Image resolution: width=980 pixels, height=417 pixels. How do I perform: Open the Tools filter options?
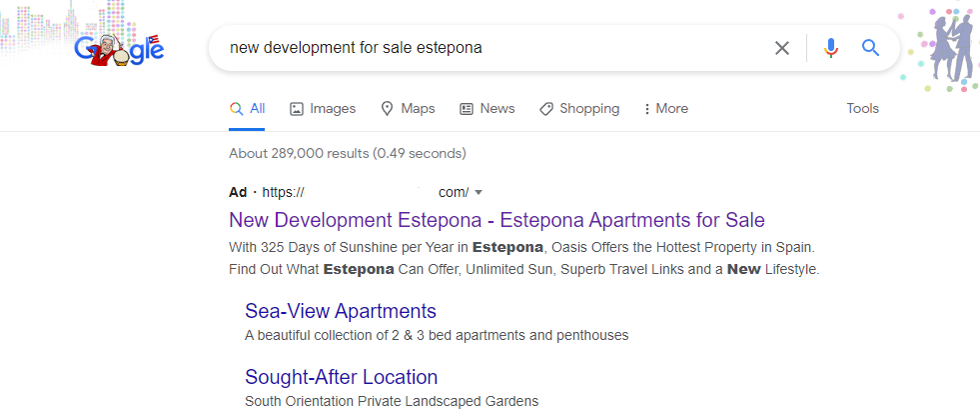point(862,109)
